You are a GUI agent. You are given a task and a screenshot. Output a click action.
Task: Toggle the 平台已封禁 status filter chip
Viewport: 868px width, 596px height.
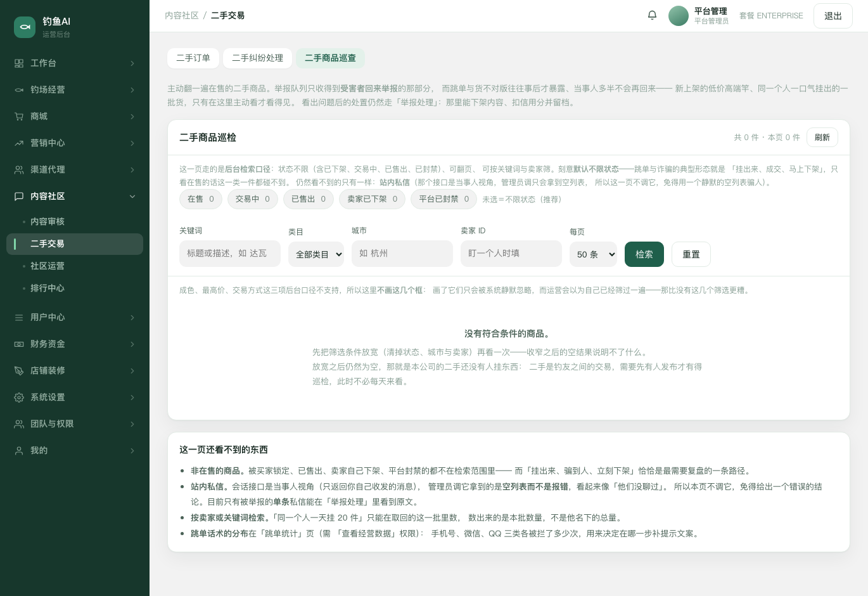[x=444, y=199]
